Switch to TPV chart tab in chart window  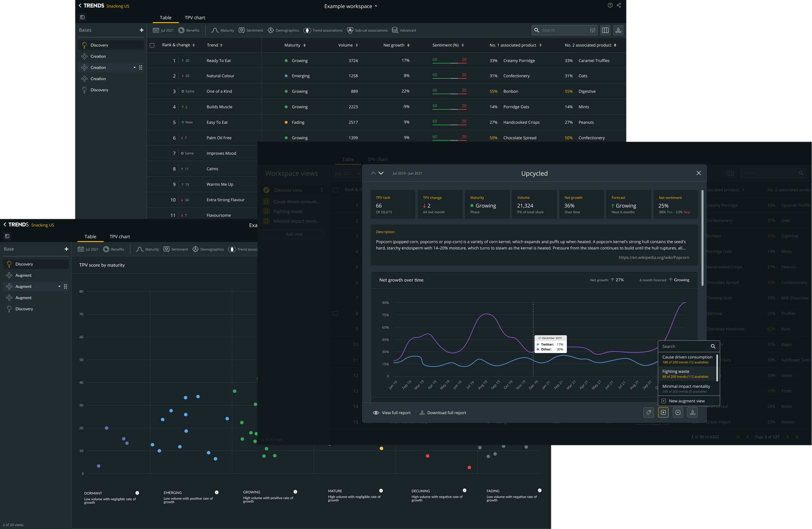[x=120, y=236]
